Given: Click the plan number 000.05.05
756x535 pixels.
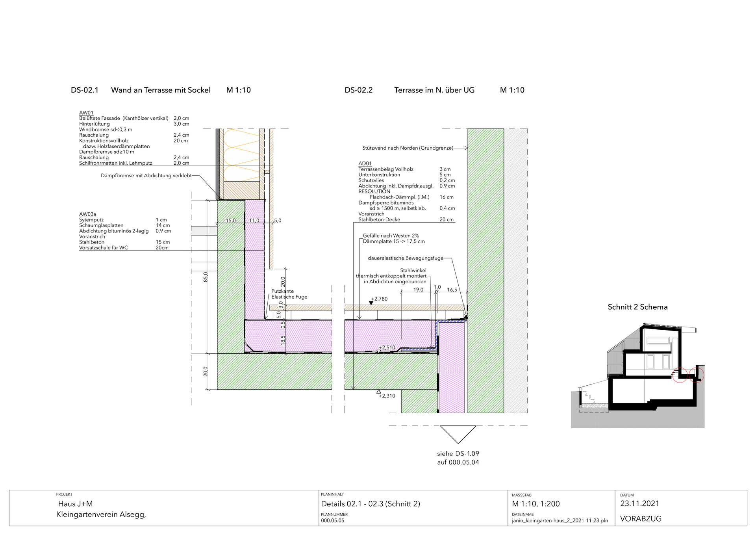Looking at the screenshot, I should pyautogui.click(x=332, y=520).
